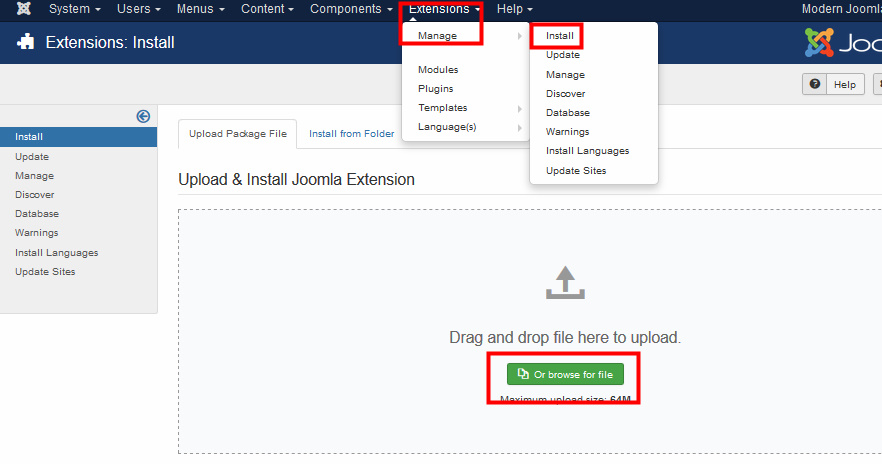Select Install in the left sidebar
This screenshot has height=464, width=882.
click(x=78, y=137)
